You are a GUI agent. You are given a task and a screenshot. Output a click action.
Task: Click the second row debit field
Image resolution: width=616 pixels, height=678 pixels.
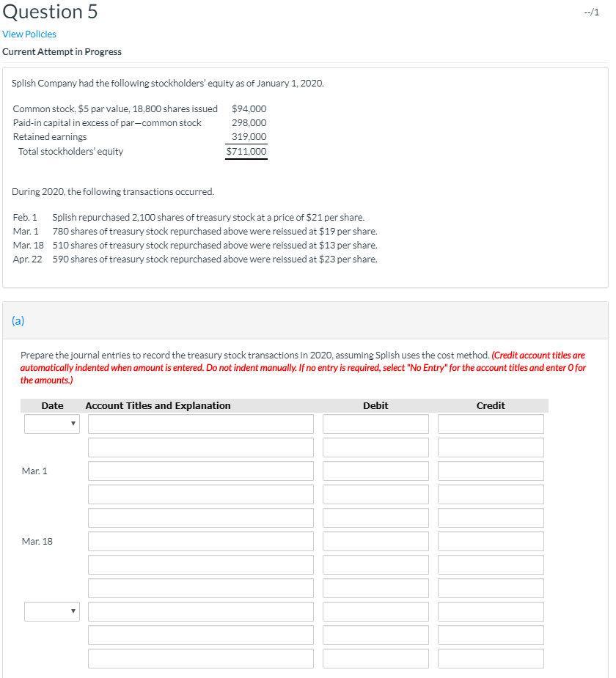(375, 447)
